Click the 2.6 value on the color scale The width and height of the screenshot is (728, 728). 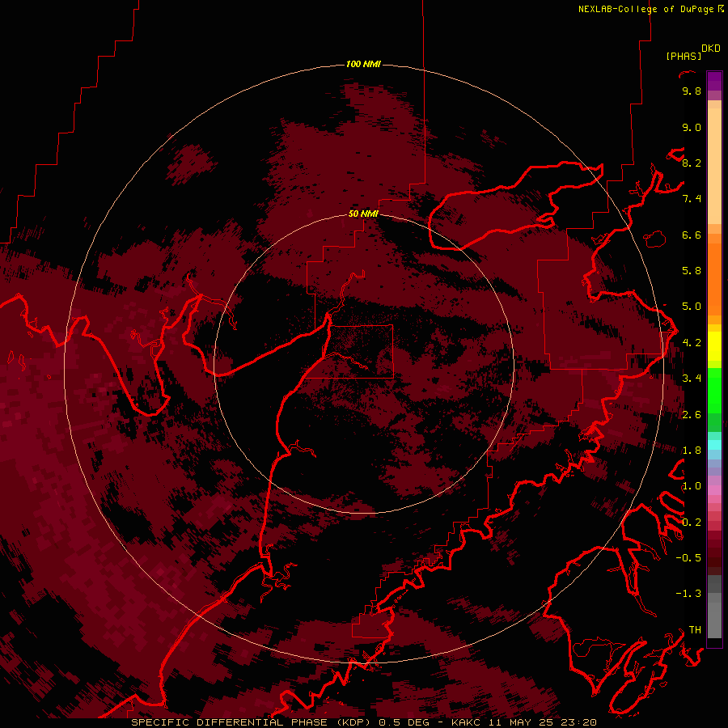tap(692, 415)
